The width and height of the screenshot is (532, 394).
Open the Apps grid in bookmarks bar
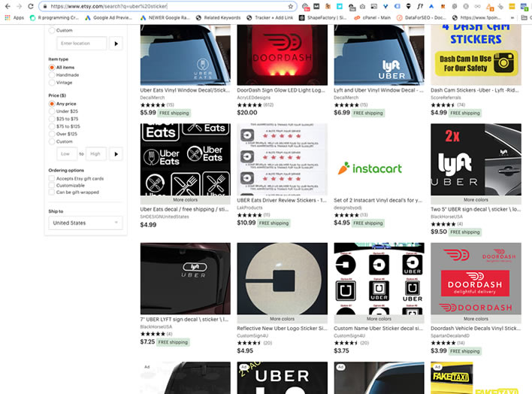tap(14, 17)
